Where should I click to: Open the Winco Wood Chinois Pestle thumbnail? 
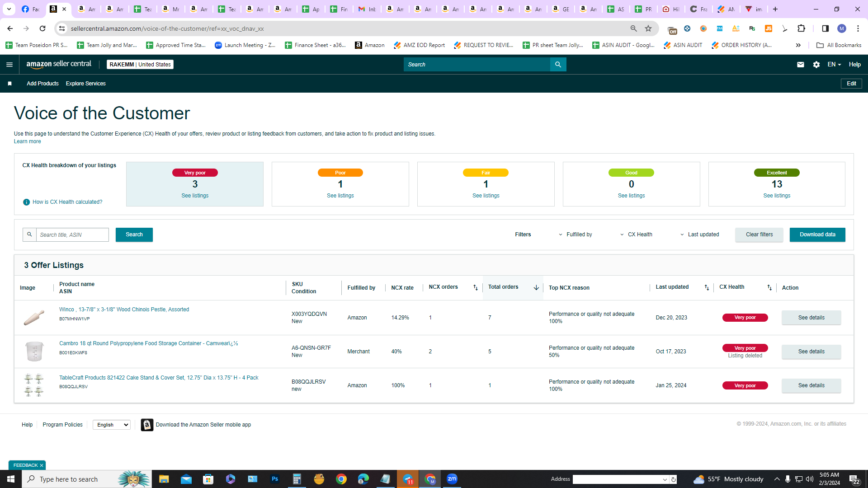(34, 318)
